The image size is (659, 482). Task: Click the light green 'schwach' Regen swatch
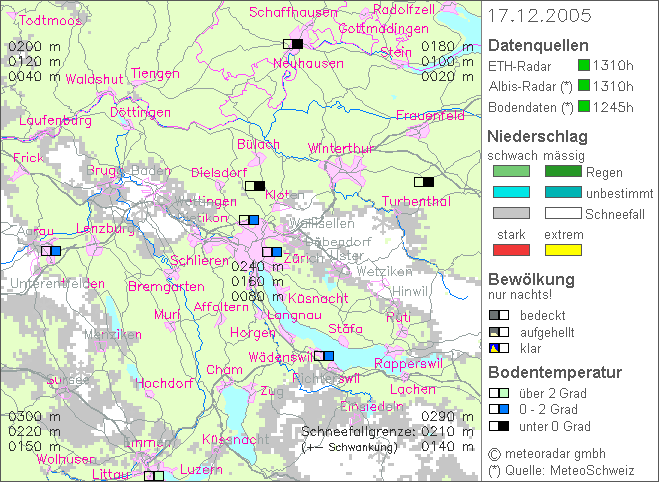[x=511, y=172]
